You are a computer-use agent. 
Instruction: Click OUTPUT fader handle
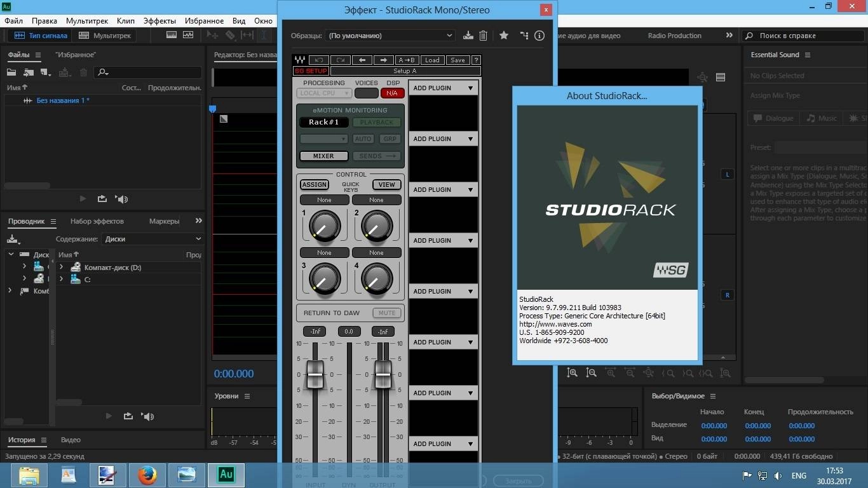pyautogui.click(x=383, y=374)
